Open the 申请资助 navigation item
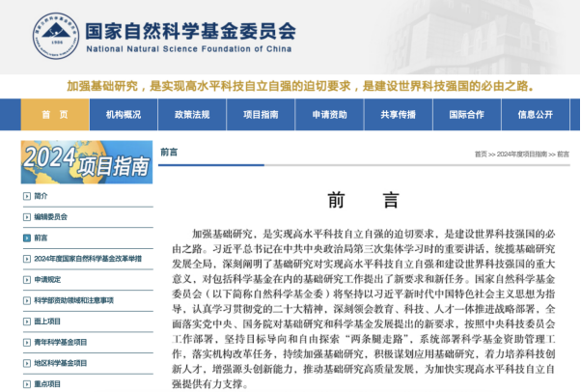This screenshot has width=581, height=392. point(329,114)
